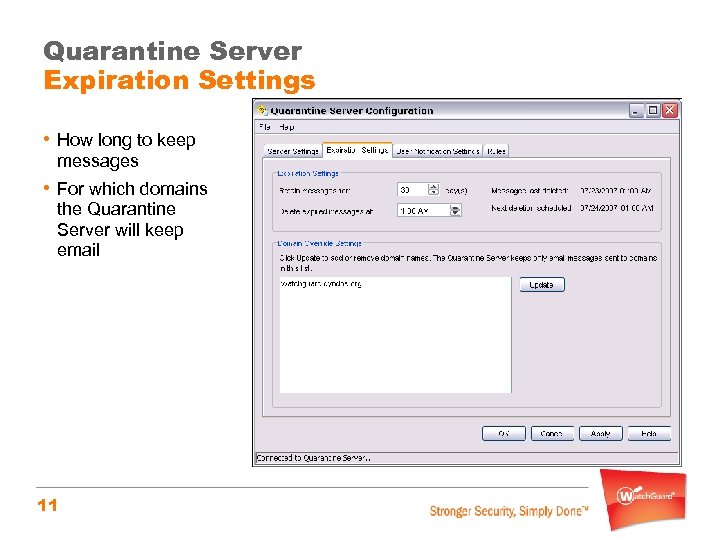Click the Quarantine Server Configuration title icon
720x540 pixels.
click(x=262, y=110)
